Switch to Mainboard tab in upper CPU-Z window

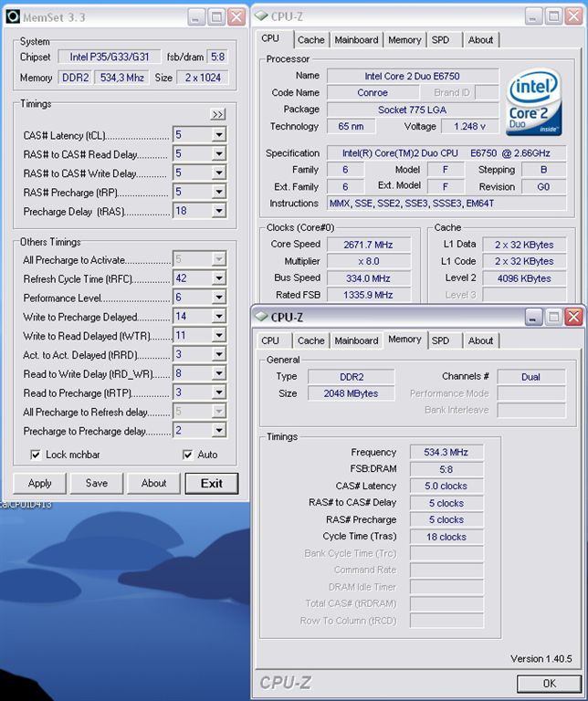(356, 40)
